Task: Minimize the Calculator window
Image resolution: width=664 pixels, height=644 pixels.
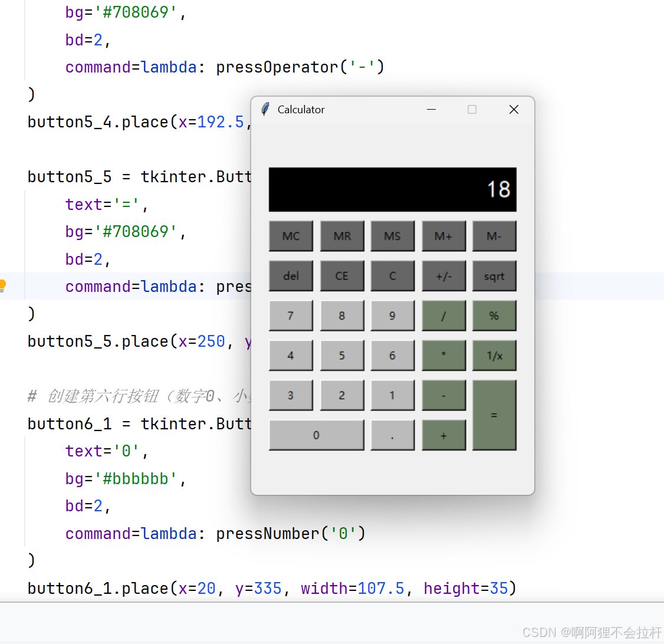Action: pos(431,109)
